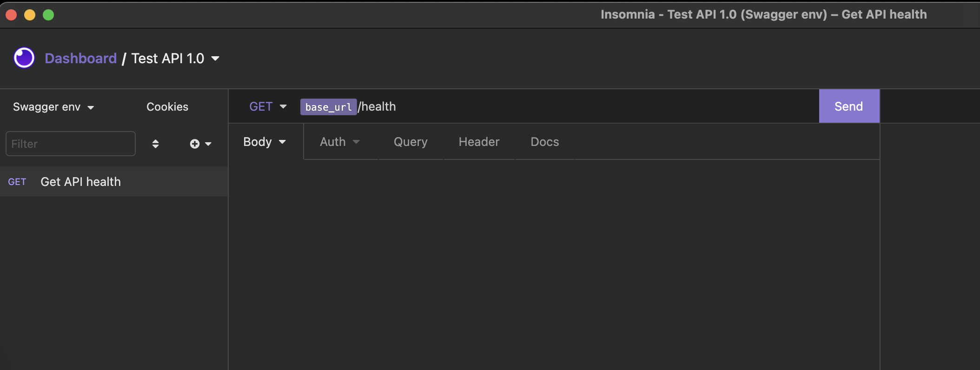Manage Cookies
Viewport: 980px width, 370px height.
point(167,106)
